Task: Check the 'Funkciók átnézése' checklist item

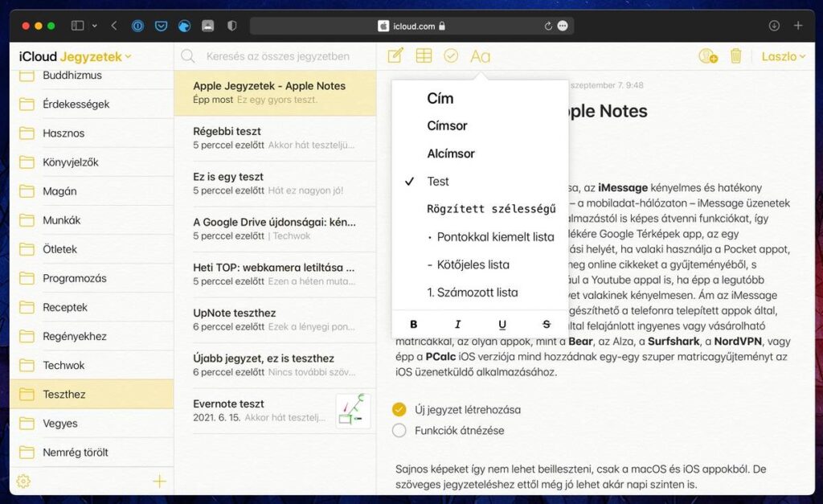Action: coord(399,431)
